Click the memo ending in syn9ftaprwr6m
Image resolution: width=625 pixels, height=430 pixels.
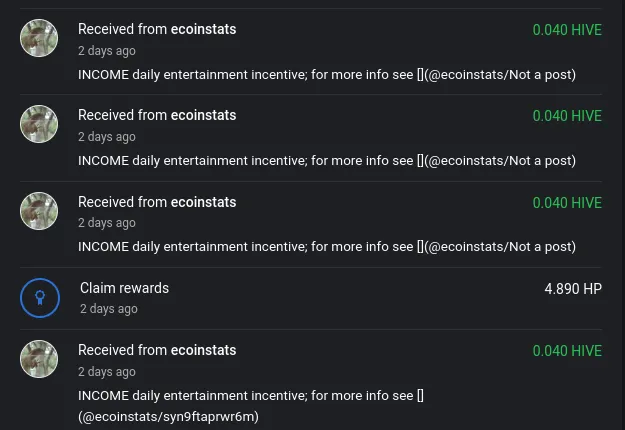[x=168, y=416]
